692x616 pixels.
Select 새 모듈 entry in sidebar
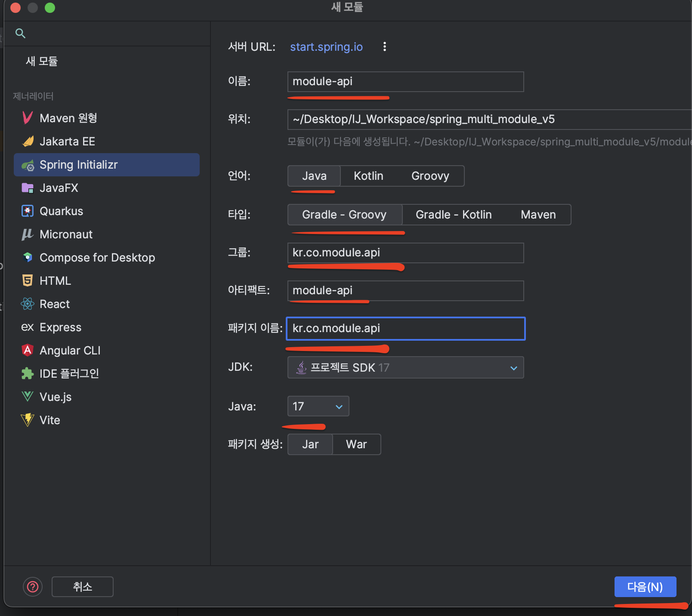click(x=42, y=61)
